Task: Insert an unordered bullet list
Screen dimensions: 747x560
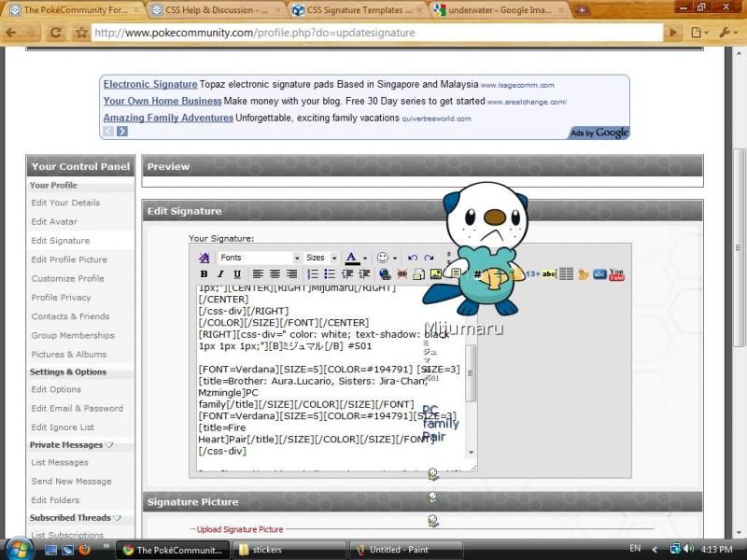Action: click(x=330, y=274)
